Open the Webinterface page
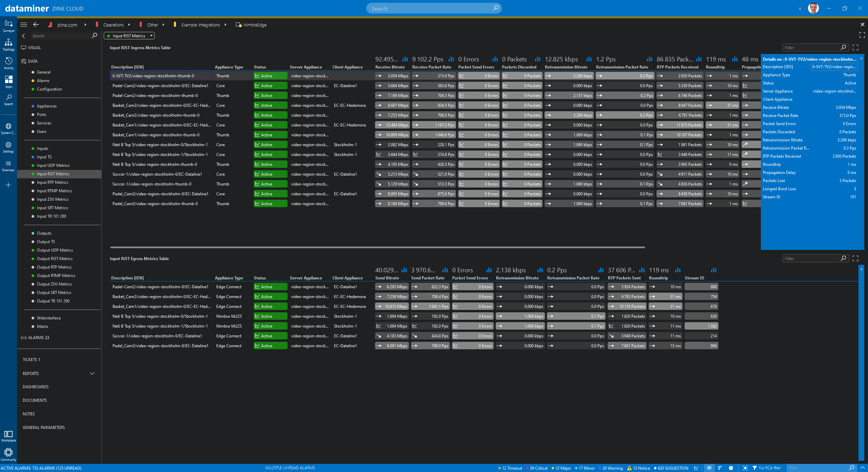 point(49,318)
